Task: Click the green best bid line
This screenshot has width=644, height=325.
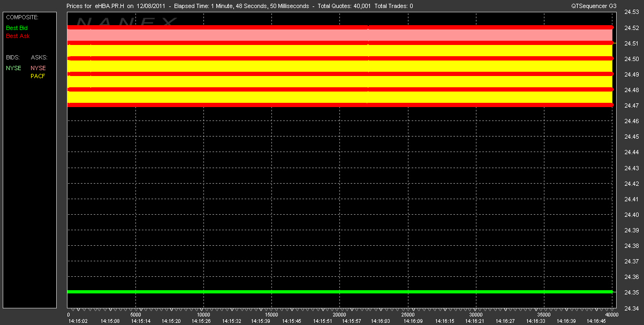Action: [x=340, y=292]
